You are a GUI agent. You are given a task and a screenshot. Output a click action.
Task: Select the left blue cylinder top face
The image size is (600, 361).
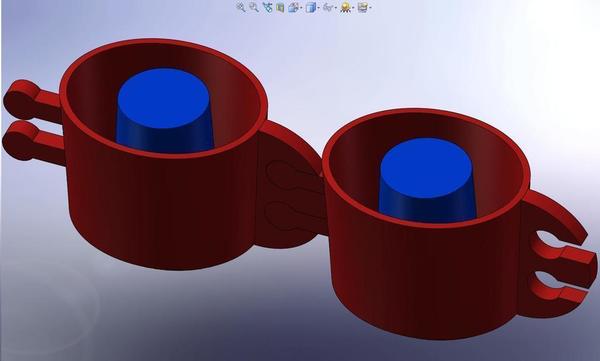click(163, 98)
